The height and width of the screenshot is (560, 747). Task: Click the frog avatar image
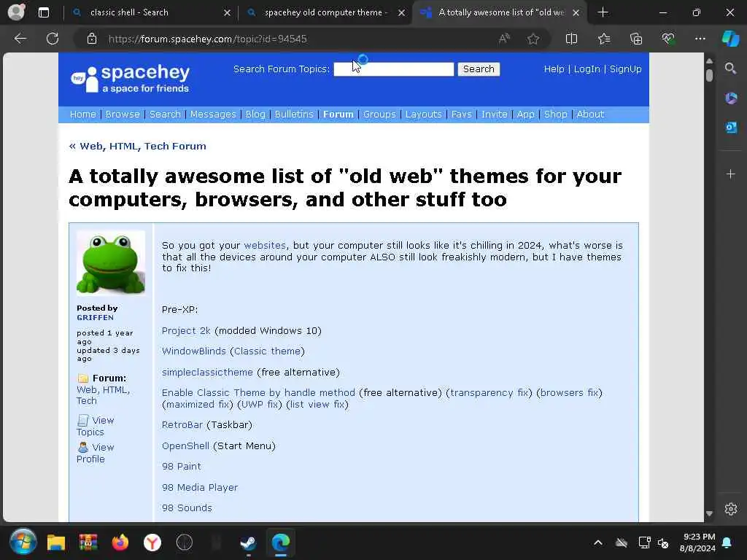point(111,262)
